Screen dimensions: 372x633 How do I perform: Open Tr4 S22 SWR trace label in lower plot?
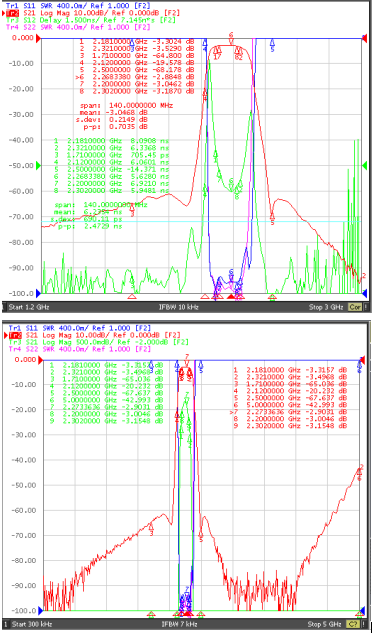(78, 349)
